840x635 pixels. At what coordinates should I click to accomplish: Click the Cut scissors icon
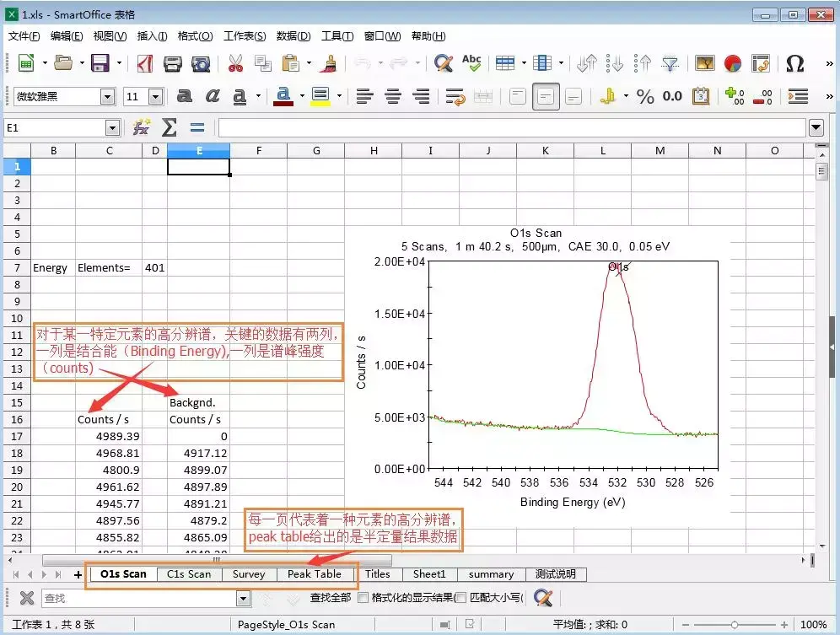click(x=235, y=64)
